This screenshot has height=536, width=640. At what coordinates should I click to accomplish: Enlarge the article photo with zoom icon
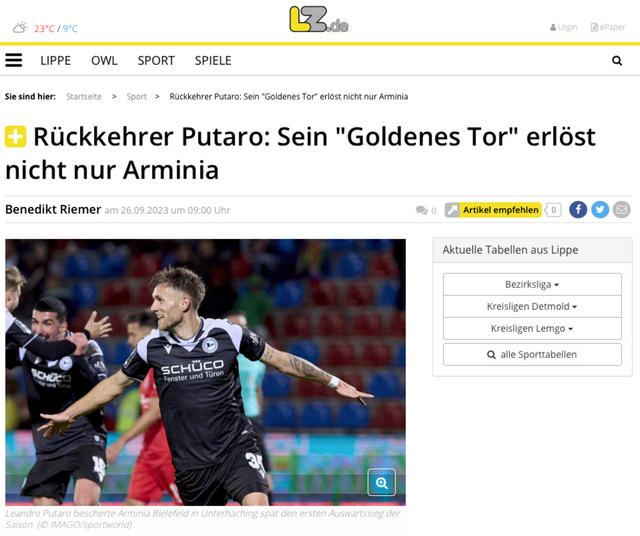pos(381,482)
